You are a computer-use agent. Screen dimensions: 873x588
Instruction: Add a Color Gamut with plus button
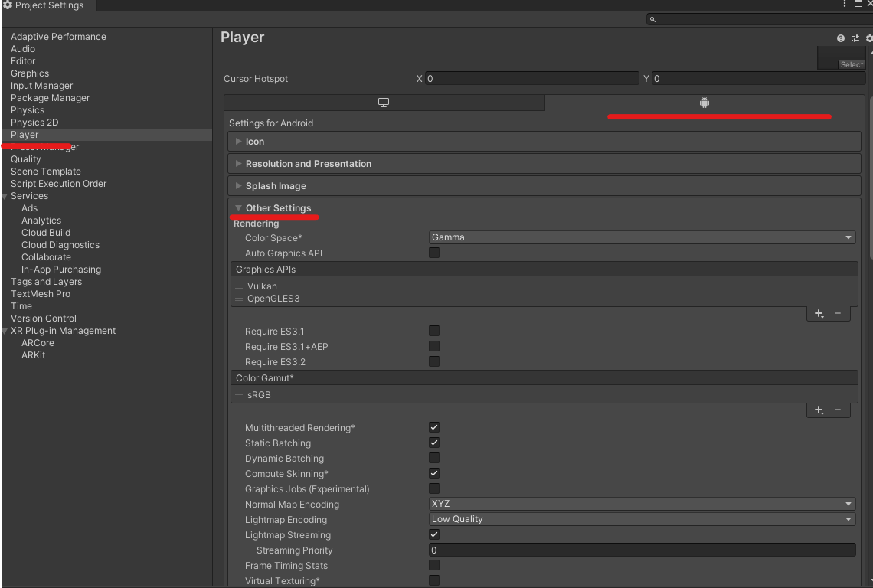(819, 410)
